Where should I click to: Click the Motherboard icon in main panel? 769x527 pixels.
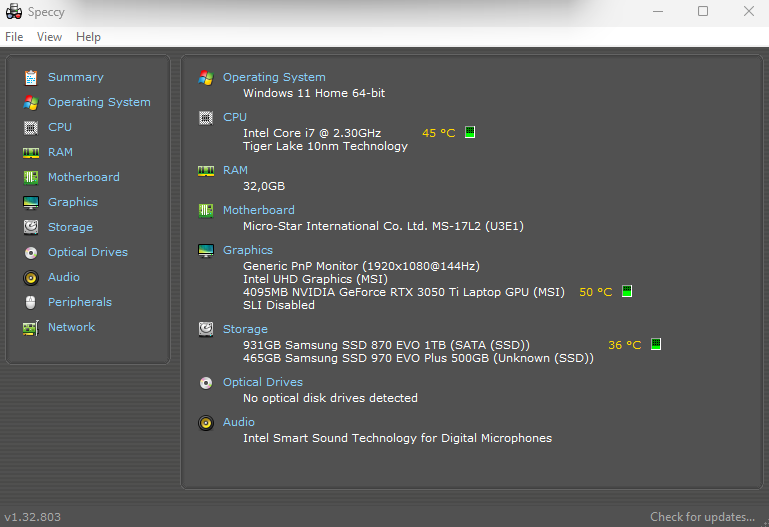point(206,210)
